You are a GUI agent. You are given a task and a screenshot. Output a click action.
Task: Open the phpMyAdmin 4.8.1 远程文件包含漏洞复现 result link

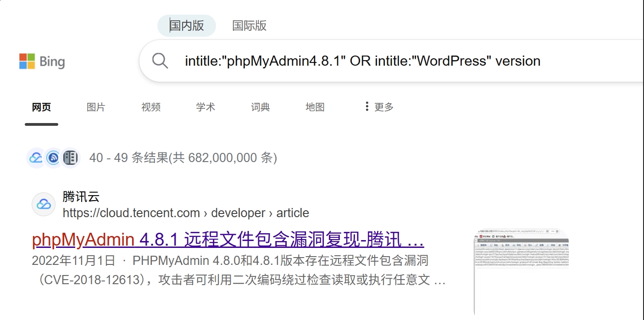[228, 240]
